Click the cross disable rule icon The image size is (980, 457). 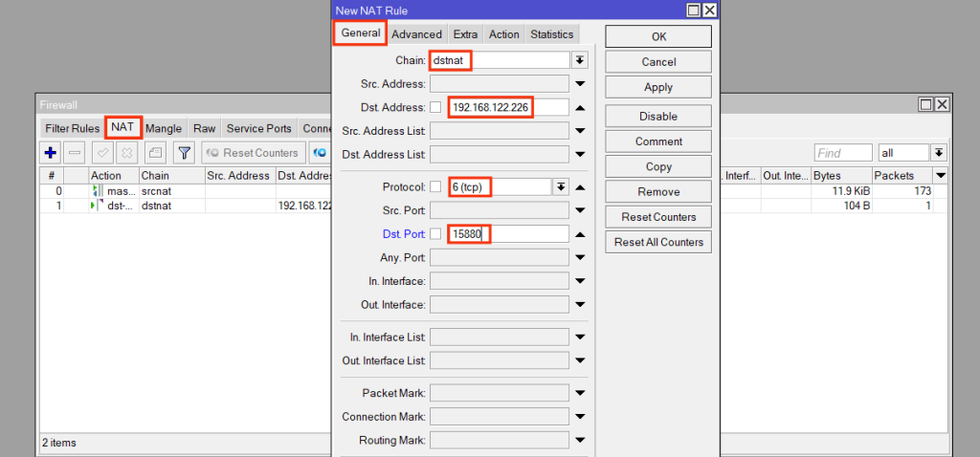(x=124, y=153)
